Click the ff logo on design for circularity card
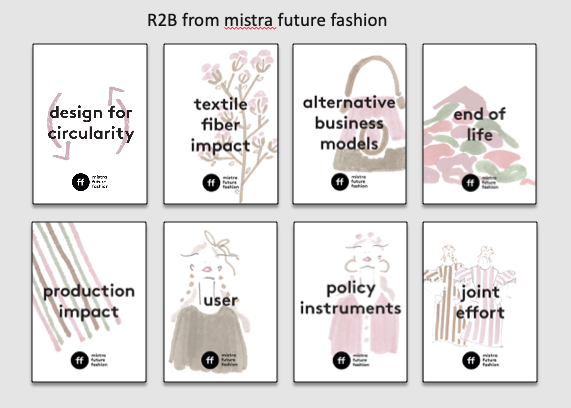Screen dimensions: 571x408 coord(80,182)
